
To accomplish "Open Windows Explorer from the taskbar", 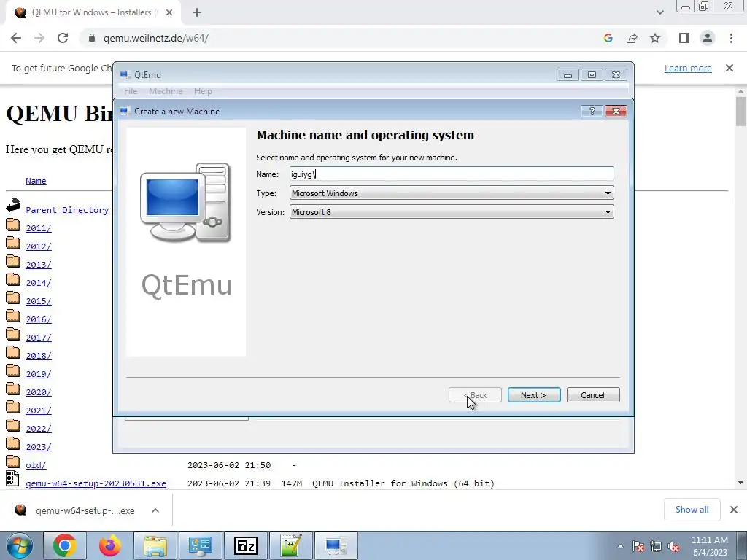I will 155,545.
